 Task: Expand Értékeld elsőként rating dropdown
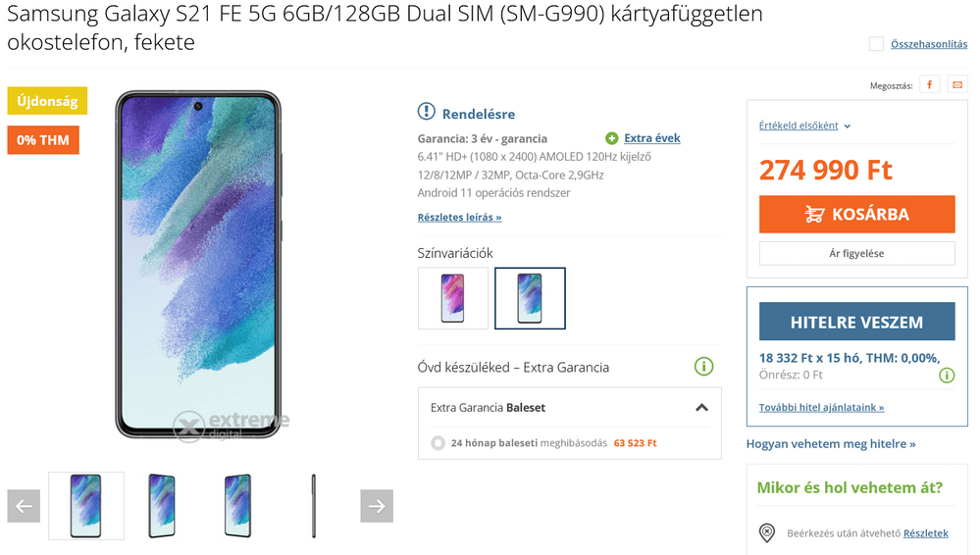pyautogui.click(x=805, y=126)
